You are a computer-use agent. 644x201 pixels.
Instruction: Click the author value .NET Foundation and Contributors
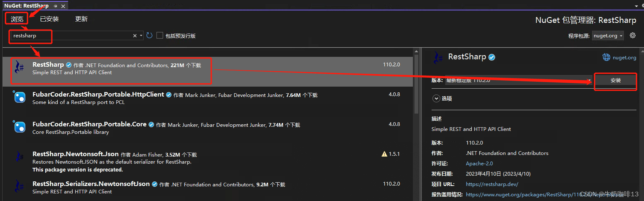coord(507,153)
